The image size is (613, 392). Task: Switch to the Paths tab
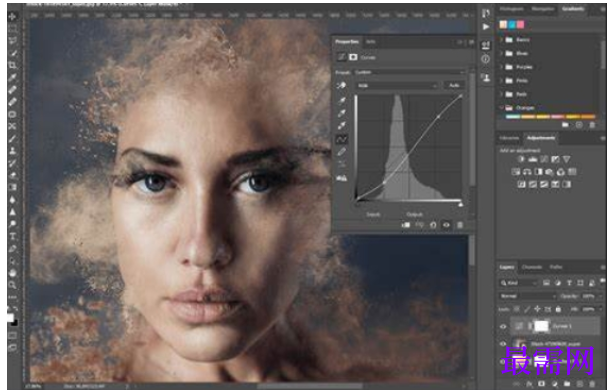pyautogui.click(x=556, y=267)
